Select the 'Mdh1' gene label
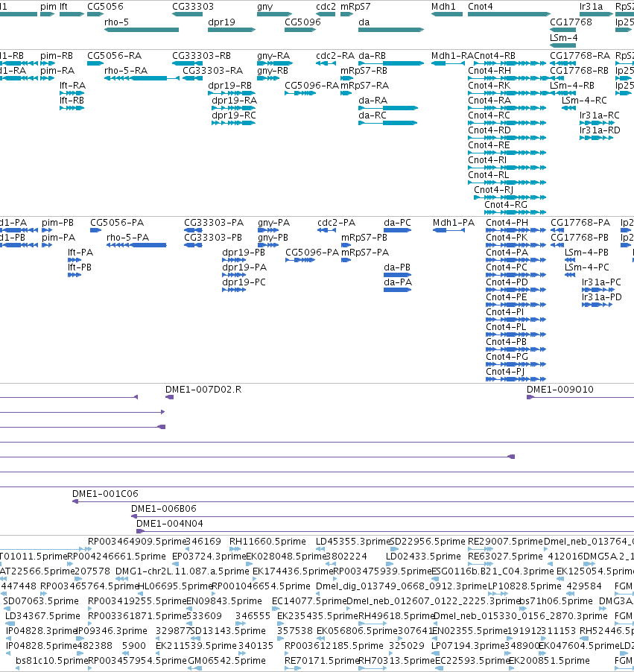This screenshot has height=672, width=634. click(x=443, y=7)
